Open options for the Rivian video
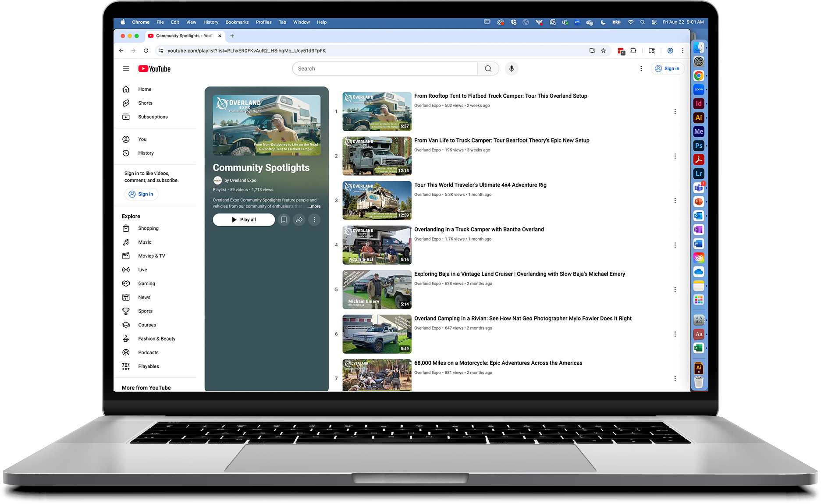The height and width of the screenshot is (504, 821). (x=675, y=334)
